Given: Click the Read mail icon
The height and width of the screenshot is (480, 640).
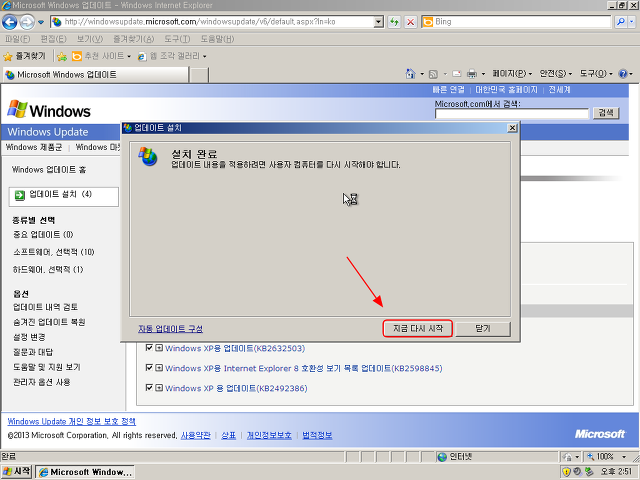Looking at the screenshot, I should pyautogui.click(x=457, y=74).
